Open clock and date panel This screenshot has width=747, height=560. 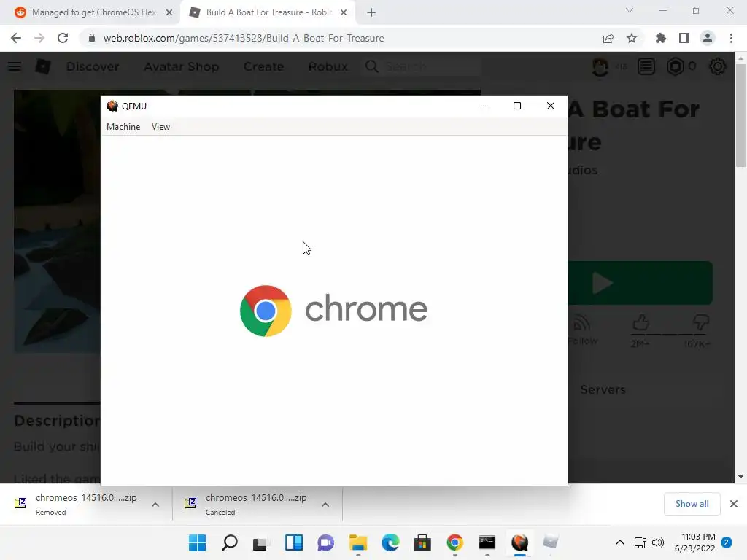(x=694, y=542)
